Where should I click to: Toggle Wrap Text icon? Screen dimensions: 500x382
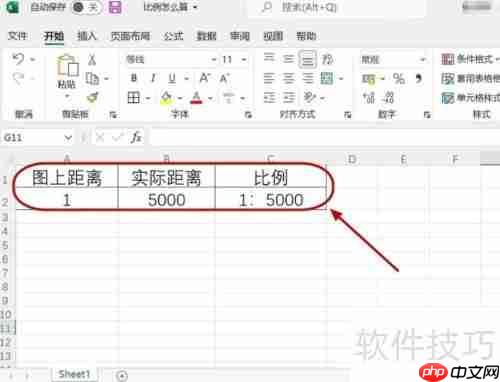(x=327, y=59)
